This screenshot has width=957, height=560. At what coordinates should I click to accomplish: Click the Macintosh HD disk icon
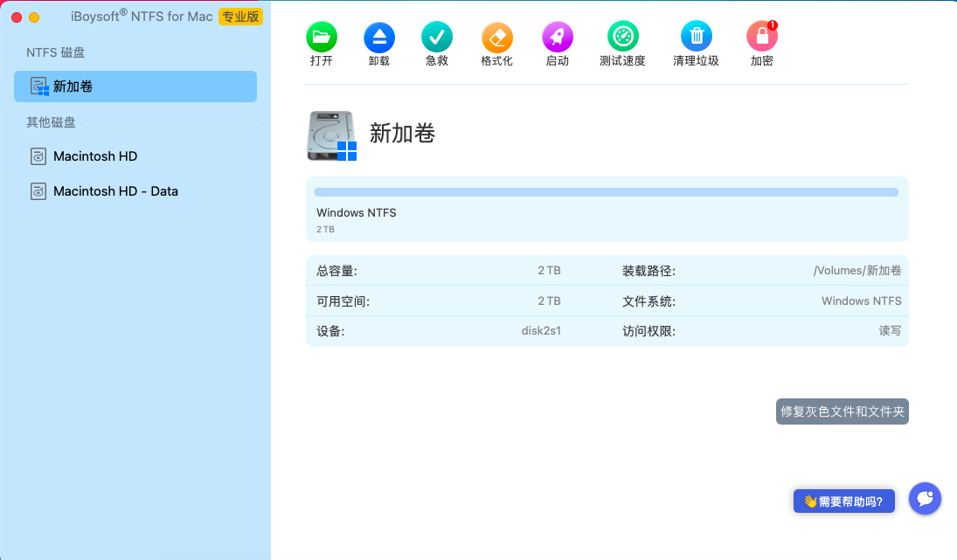tap(38, 156)
